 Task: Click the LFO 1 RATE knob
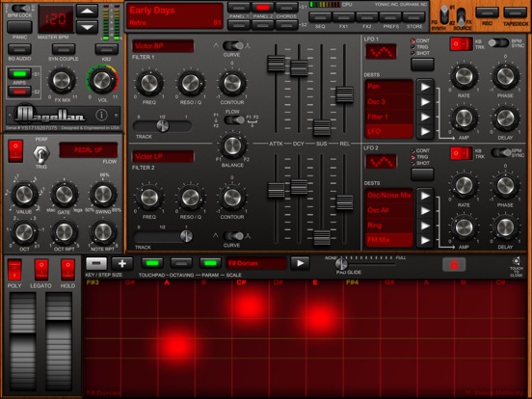click(464, 76)
